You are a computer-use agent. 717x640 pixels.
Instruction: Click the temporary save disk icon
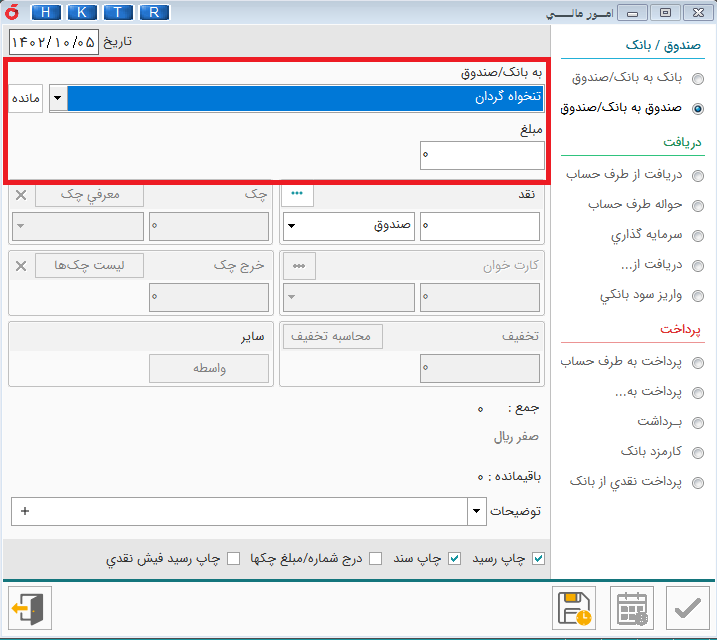[x=575, y=608]
